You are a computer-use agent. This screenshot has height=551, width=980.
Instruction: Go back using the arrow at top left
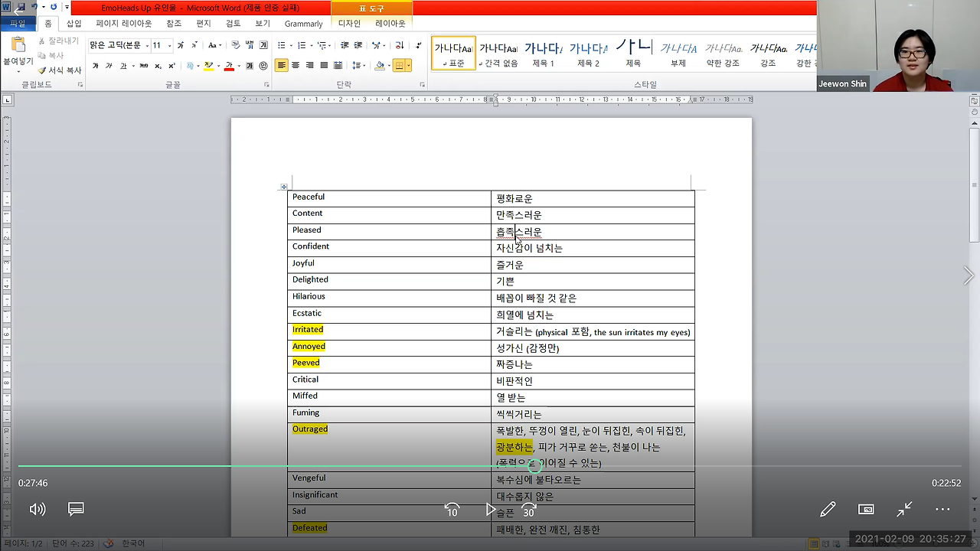click(x=18, y=11)
